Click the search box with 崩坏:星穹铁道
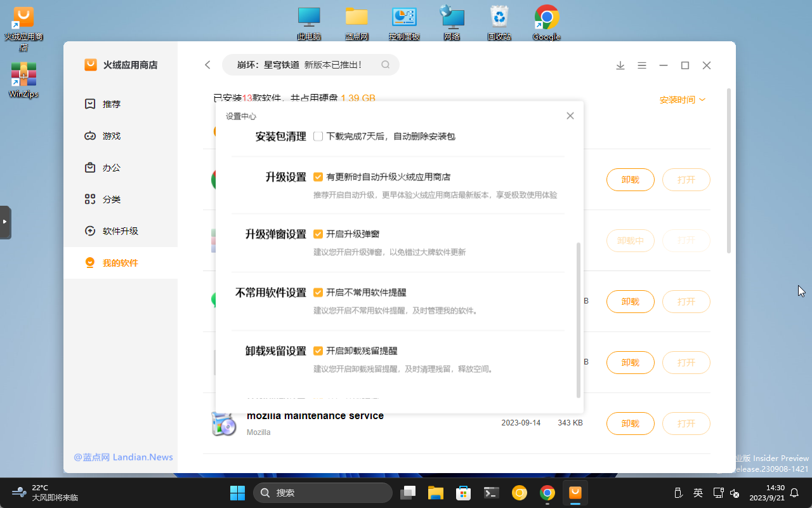 [310, 65]
